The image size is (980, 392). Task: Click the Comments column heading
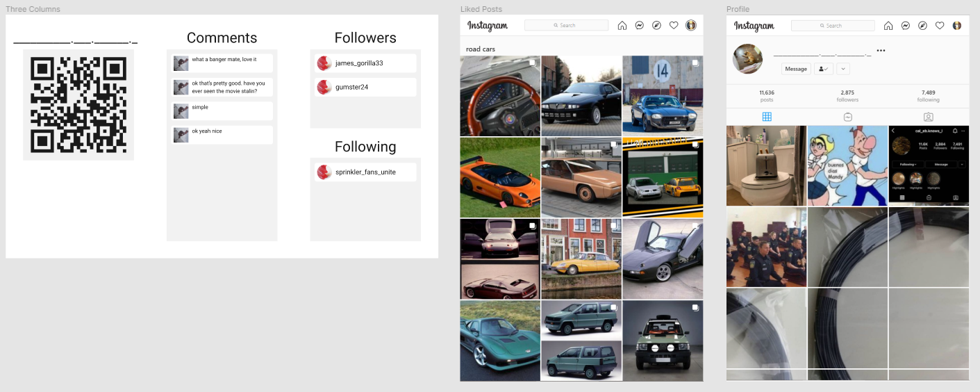(x=222, y=38)
